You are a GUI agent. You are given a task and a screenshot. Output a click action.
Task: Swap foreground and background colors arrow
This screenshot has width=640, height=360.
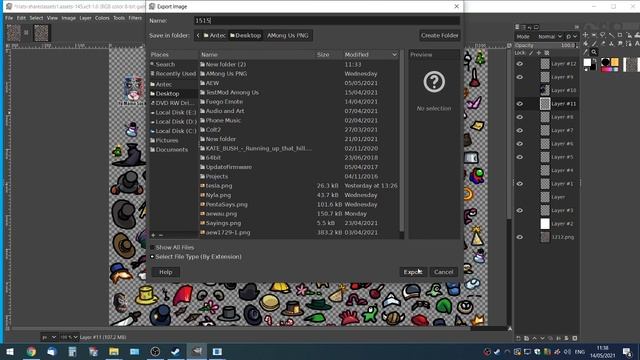596,60
